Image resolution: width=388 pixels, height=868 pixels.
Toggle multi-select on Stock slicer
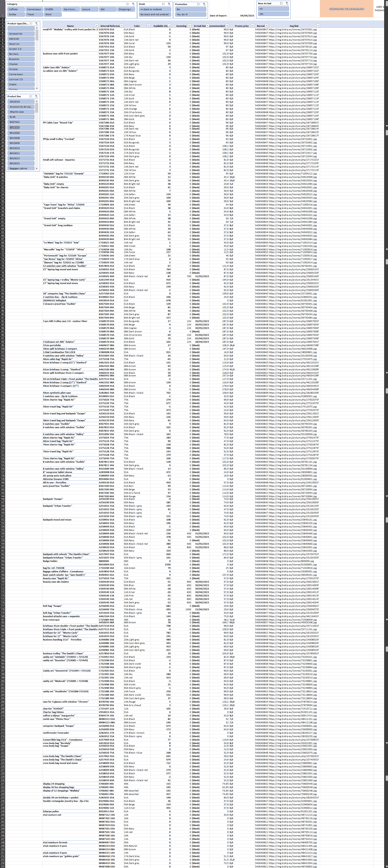[x=163, y=4]
